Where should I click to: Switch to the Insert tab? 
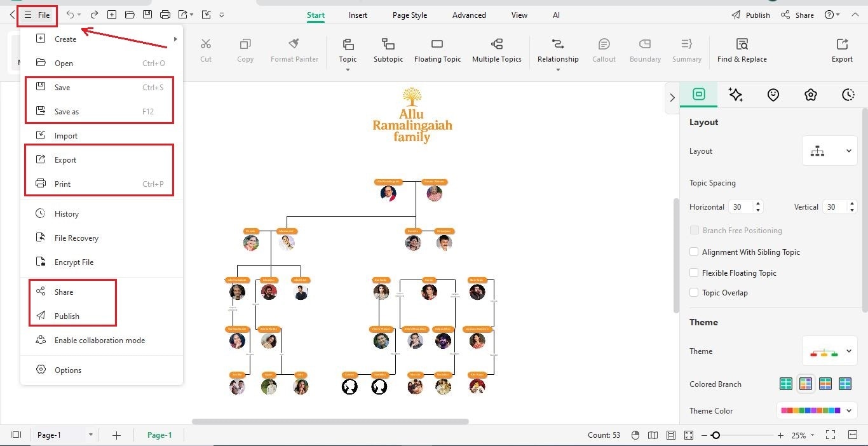(358, 15)
